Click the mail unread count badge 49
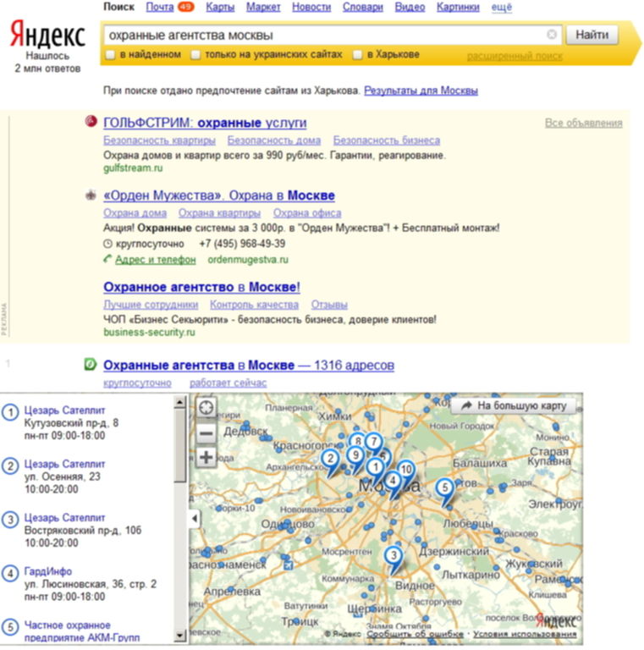The height and width of the screenshot is (650, 644). click(x=185, y=7)
